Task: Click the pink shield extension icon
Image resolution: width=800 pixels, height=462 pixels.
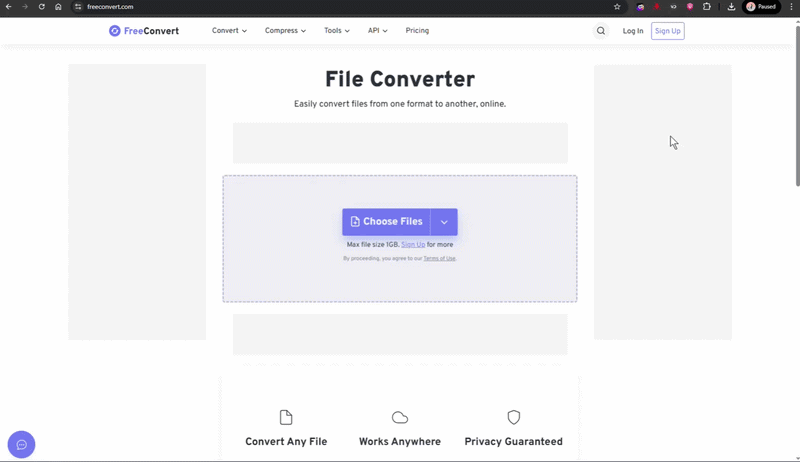Action: tap(690, 7)
